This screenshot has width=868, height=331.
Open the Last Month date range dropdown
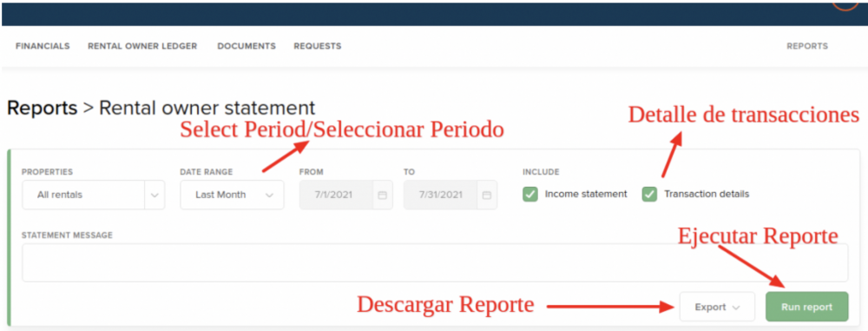(x=232, y=195)
